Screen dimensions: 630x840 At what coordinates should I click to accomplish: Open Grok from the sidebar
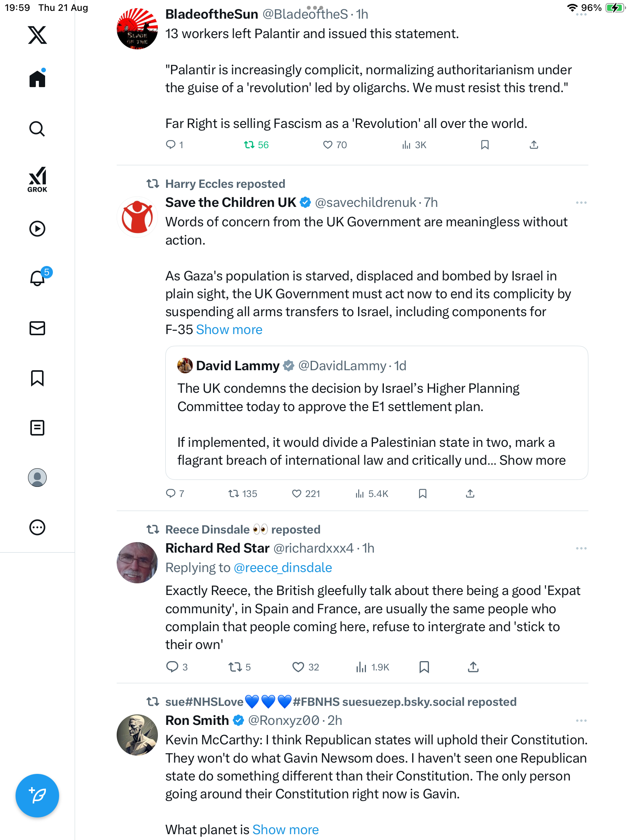37,179
